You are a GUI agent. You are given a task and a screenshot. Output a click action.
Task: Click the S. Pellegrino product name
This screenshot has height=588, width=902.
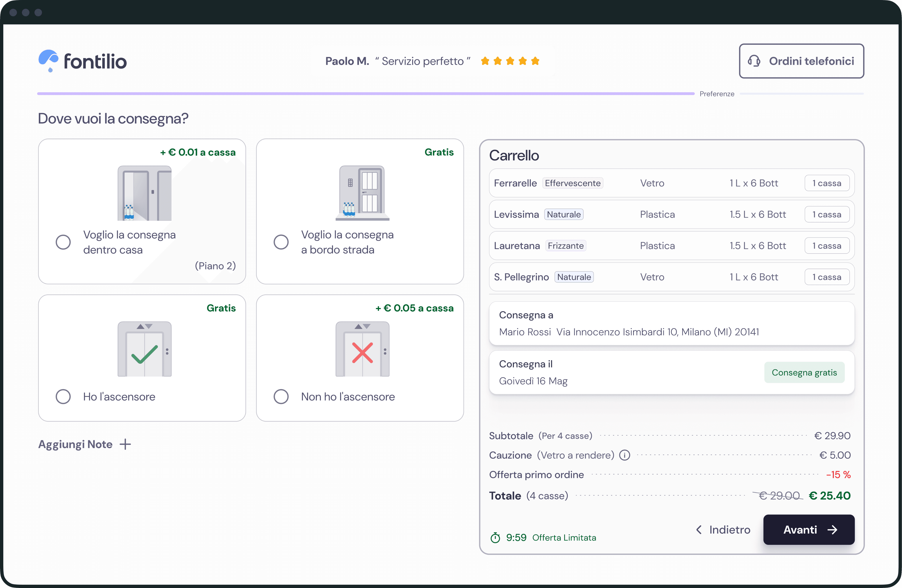(521, 277)
